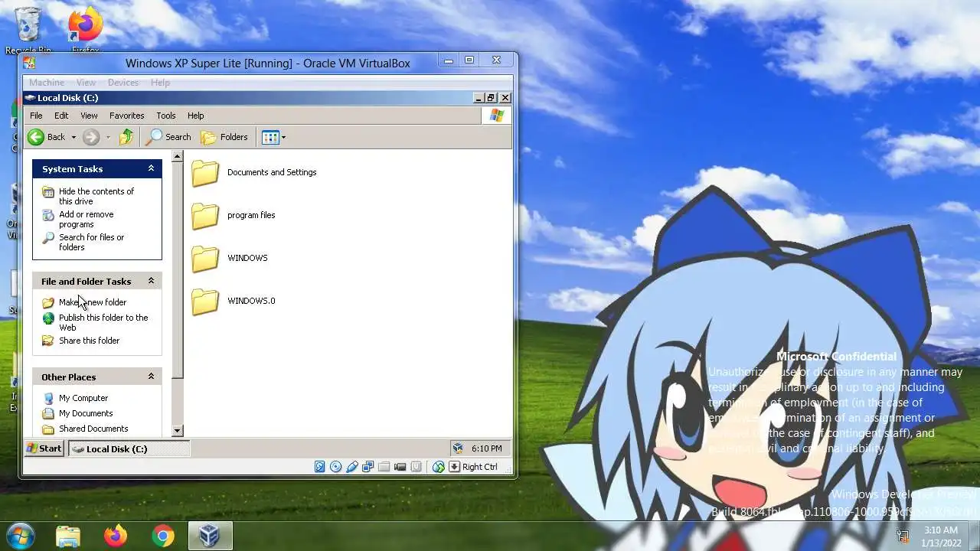Open My Documents from Other Places

tap(86, 413)
